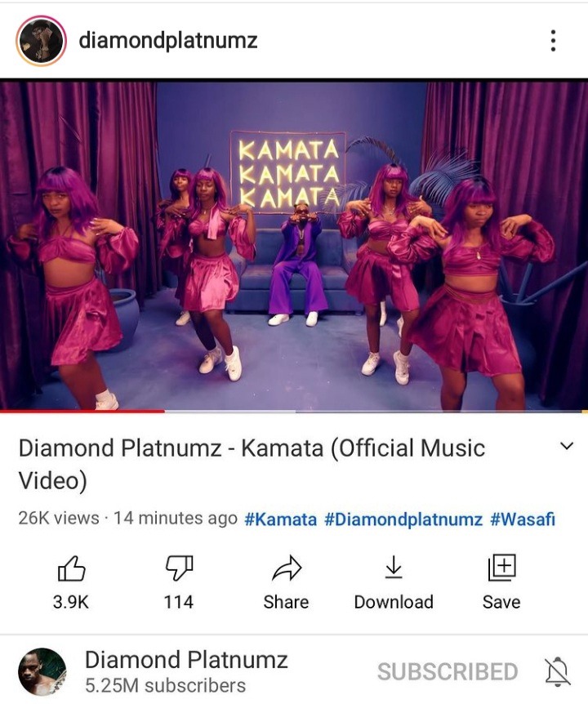Open the #Kamata hashtag link

(281, 519)
